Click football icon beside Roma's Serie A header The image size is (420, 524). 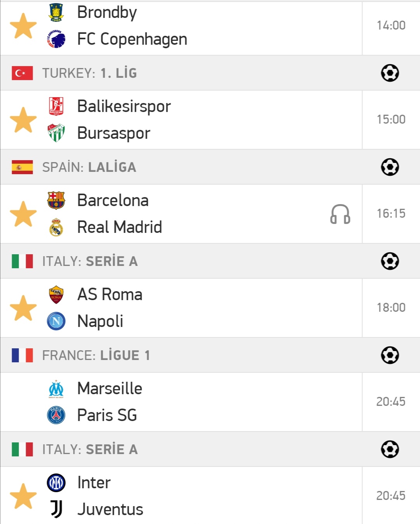point(390,261)
